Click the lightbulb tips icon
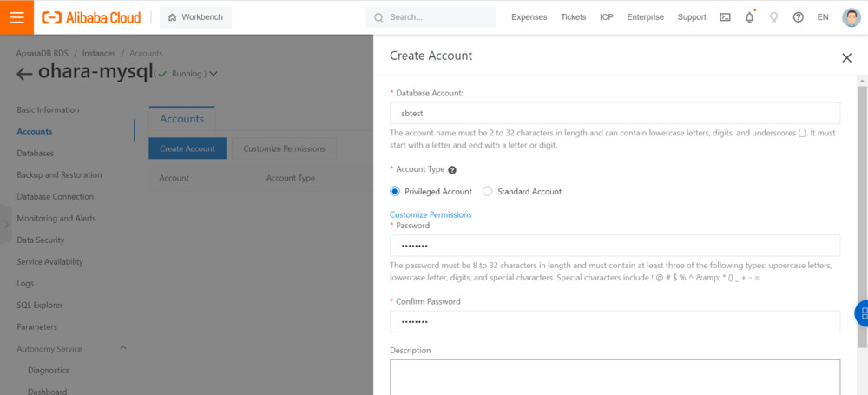Image resolution: width=868 pixels, height=395 pixels. coord(773,17)
